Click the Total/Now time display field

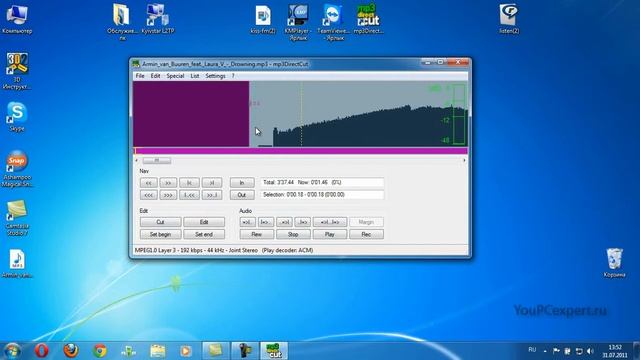pyautogui.click(x=322, y=182)
